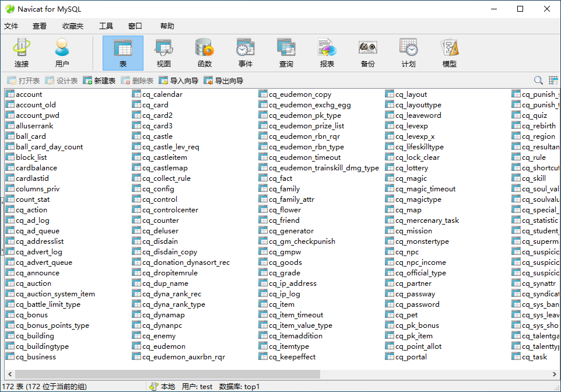Select the cq_eudemon_copy table
Viewport: 561px width, 392px height.
coord(300,94)
